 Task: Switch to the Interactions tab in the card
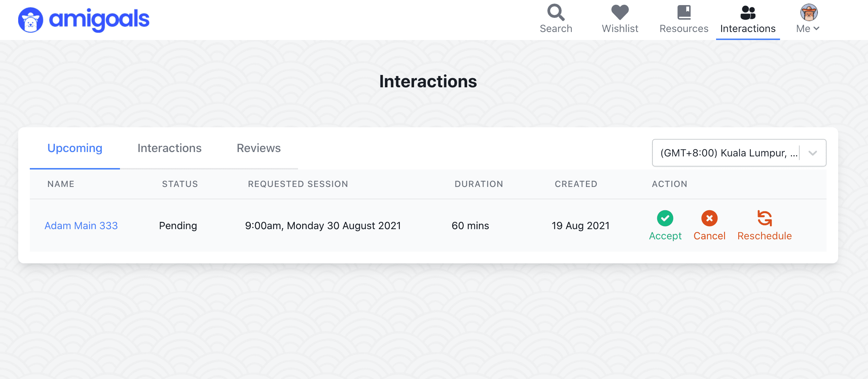[169, 148]
